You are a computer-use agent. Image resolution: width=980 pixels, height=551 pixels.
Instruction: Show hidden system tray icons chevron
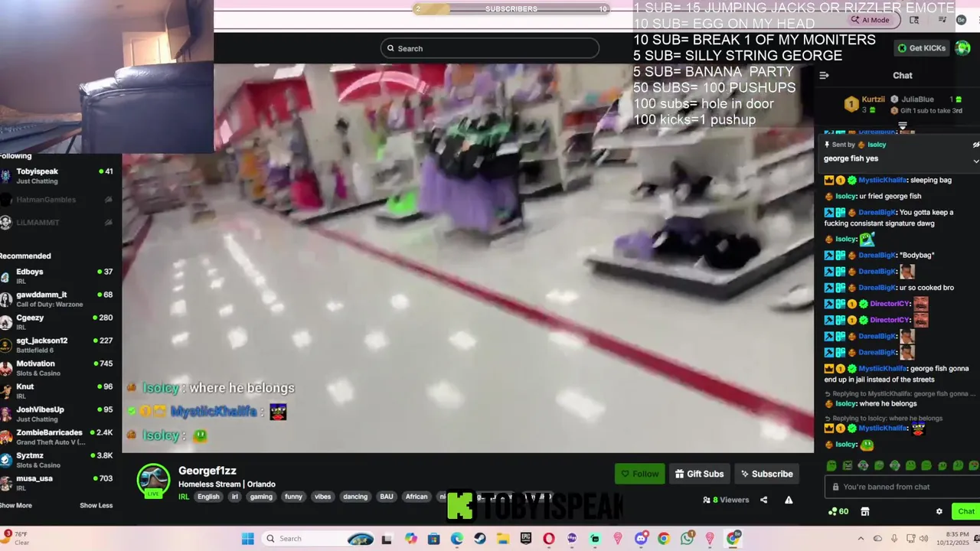tap(861, 539)
